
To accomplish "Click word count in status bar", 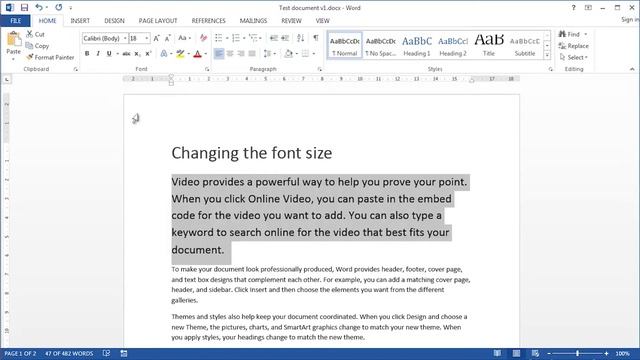I will coord(69,353).
